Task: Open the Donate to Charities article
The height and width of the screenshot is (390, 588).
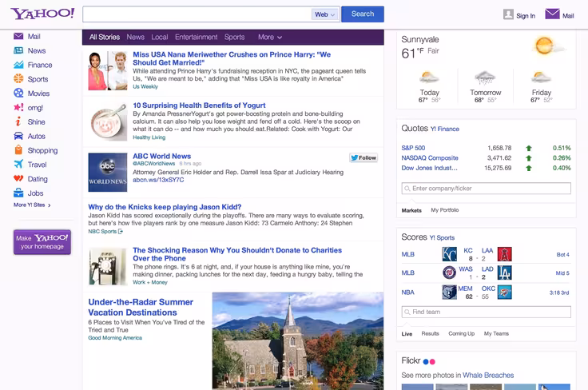Action: pyautogui.click(x=237, y=254)
